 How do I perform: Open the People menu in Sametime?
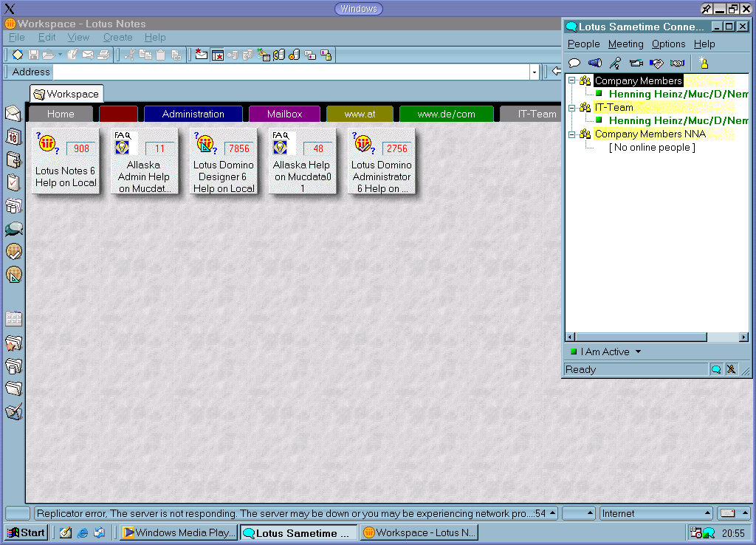[583, 44]
